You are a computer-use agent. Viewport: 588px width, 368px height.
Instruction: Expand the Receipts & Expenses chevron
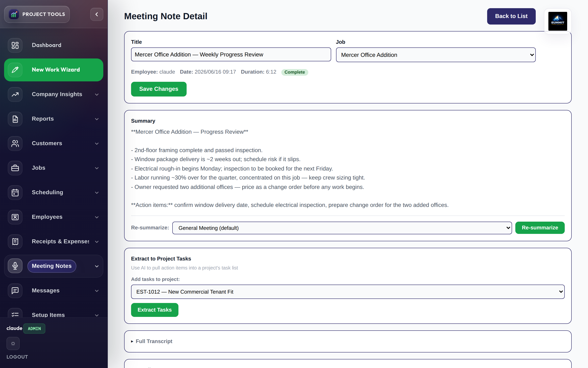(x=97, y=242)
